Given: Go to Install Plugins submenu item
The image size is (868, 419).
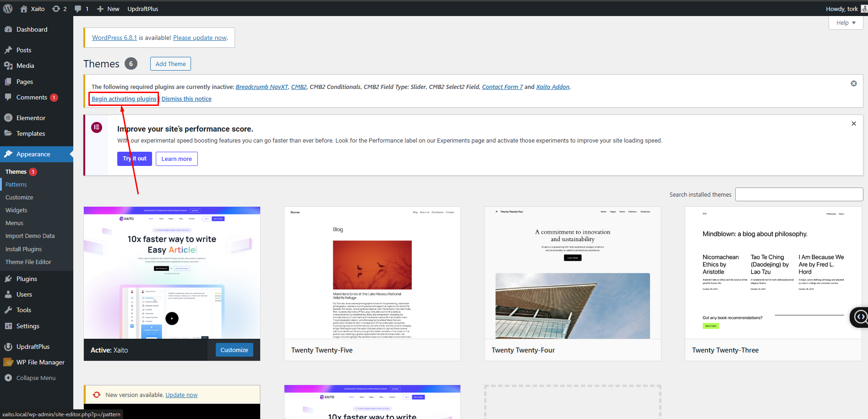Looking at the screenshot, I should [x=23, y=249].
